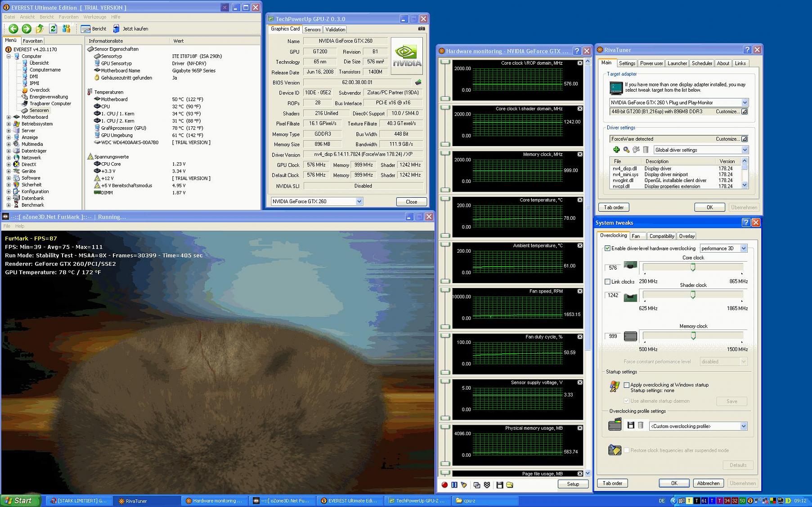Collapse the Computer node in the EVEREST tree
The width and height of the screenshot is (812, 507).
(x=9, y=56)
